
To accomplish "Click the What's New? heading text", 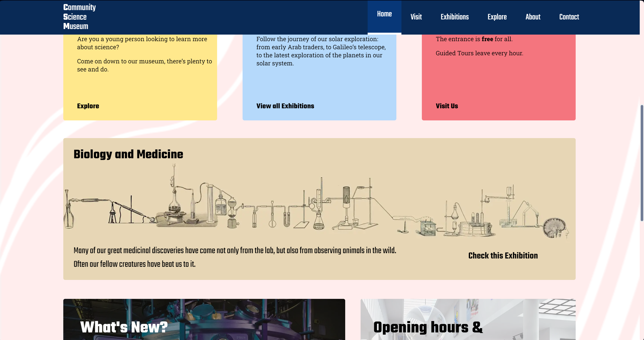I will coord(123,328).
